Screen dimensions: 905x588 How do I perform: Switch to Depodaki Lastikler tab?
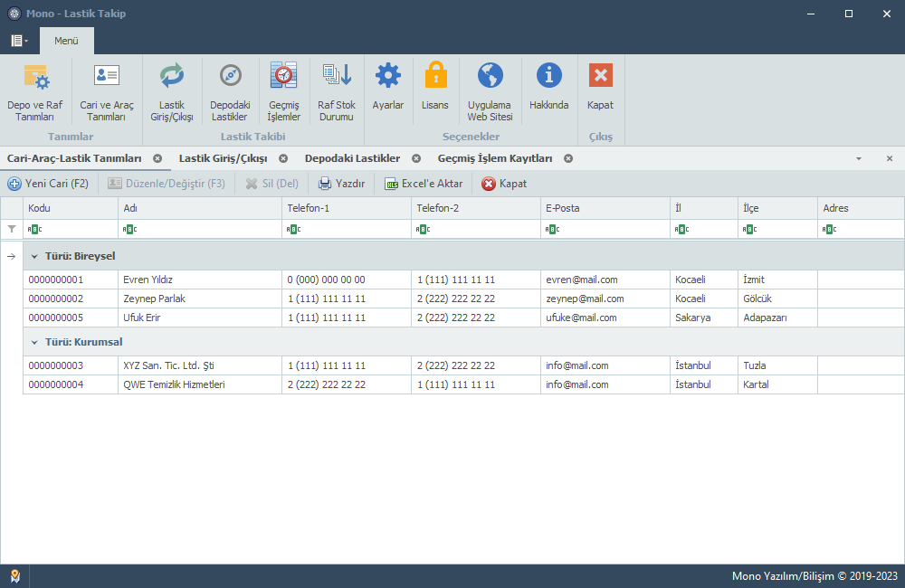pos(352,158)
